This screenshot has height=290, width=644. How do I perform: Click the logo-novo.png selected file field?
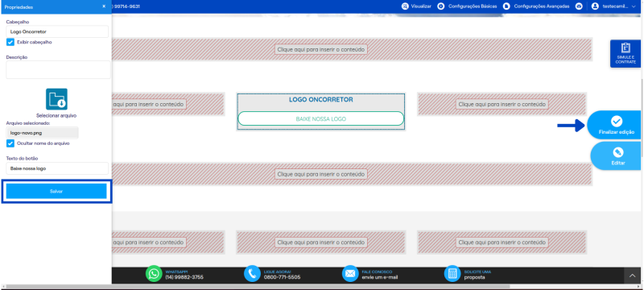43,133
